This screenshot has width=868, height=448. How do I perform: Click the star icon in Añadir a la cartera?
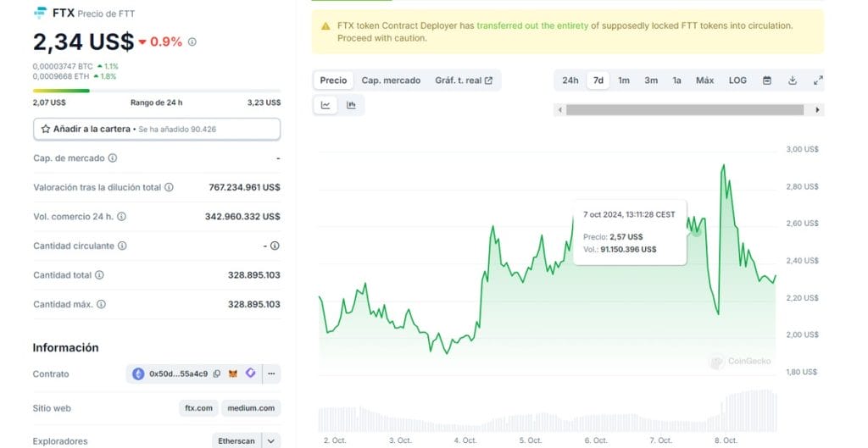tap(46, 129)
